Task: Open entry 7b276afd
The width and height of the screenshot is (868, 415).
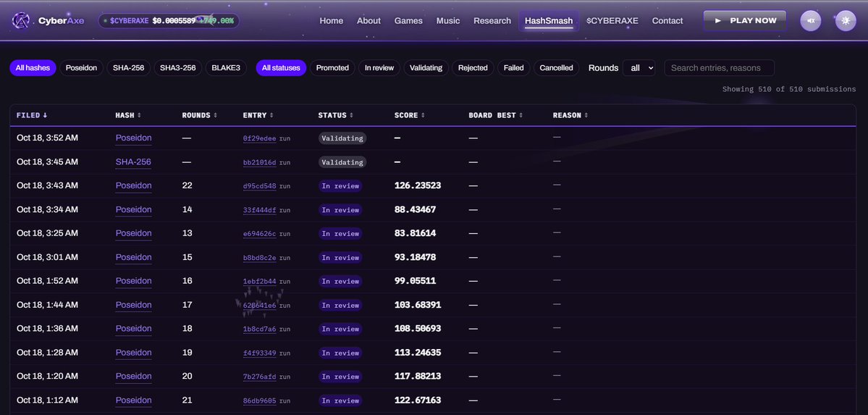Action: 259,377
